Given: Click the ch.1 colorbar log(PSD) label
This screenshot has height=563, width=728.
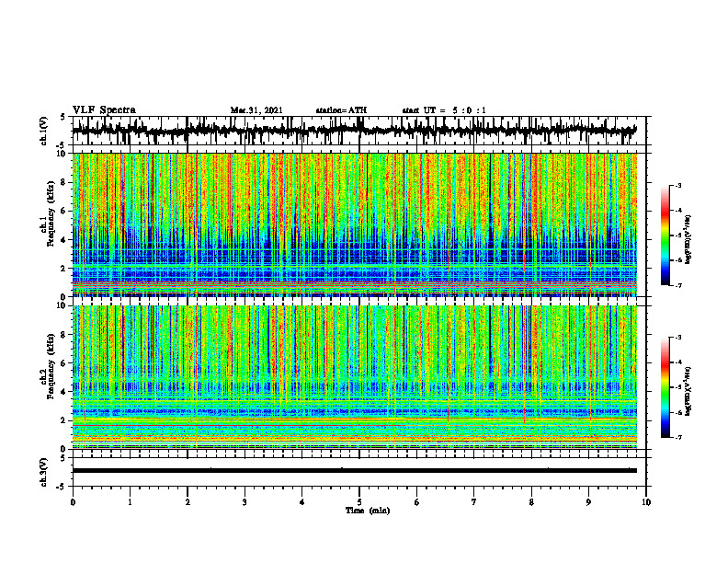Looking at the screenshot, I should (x=688, y=239).
